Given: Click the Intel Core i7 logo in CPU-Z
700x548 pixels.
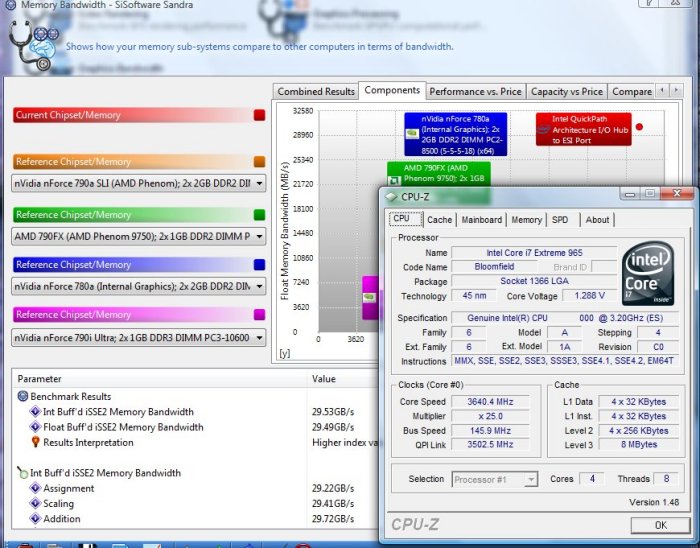Looking at the screenshot, I should [648, 274].
